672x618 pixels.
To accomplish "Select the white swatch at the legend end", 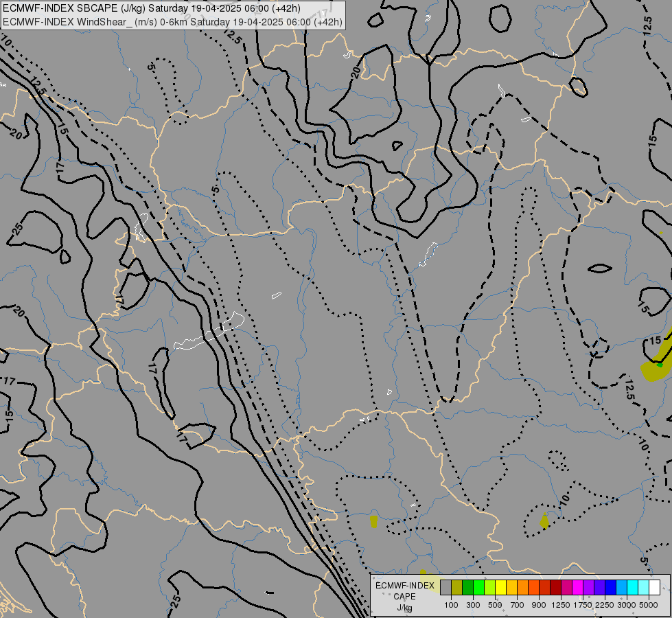I will coord(654,588).
